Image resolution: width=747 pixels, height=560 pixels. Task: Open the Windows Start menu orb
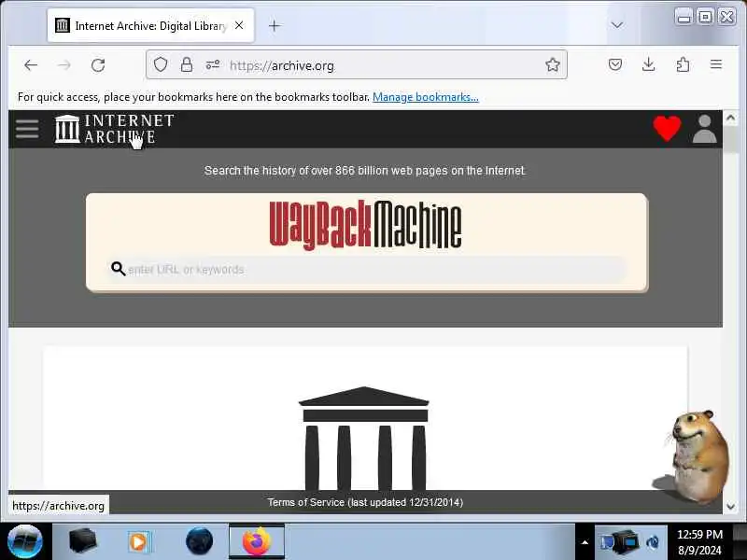pos(25,542)
